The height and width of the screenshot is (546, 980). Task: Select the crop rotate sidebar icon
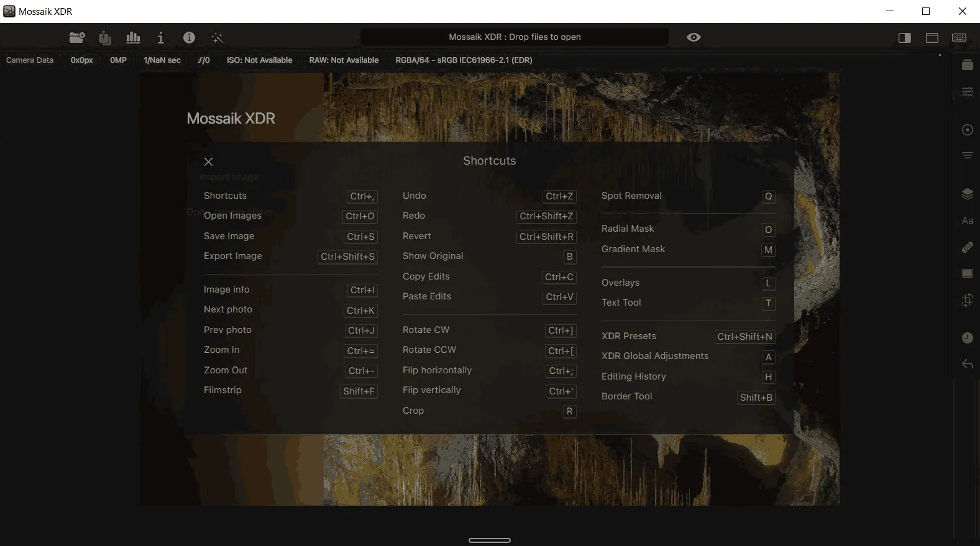(x=968, y=301)
